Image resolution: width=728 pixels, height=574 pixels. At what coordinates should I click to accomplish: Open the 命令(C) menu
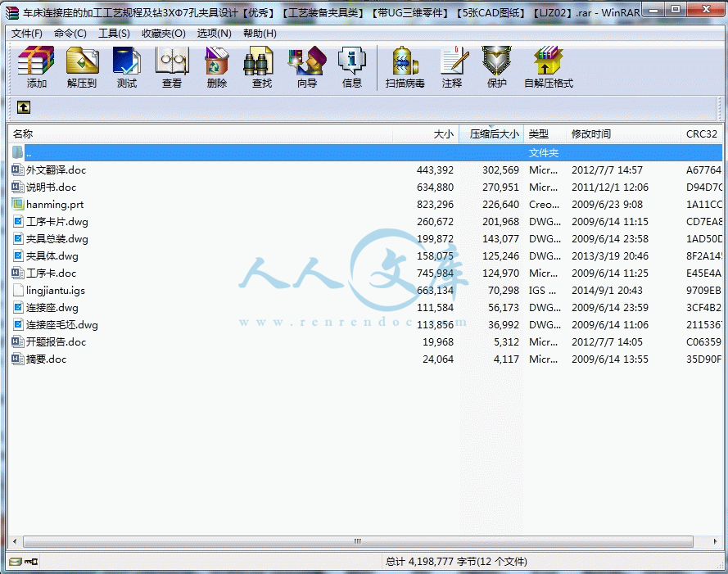pyautogui.click(x=70, y=34)
